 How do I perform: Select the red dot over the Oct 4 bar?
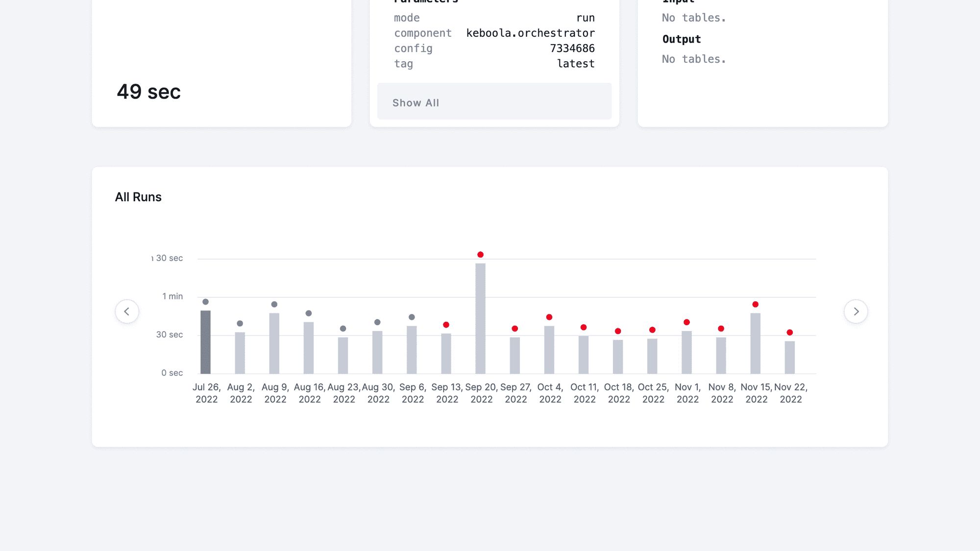coord(549,317)
